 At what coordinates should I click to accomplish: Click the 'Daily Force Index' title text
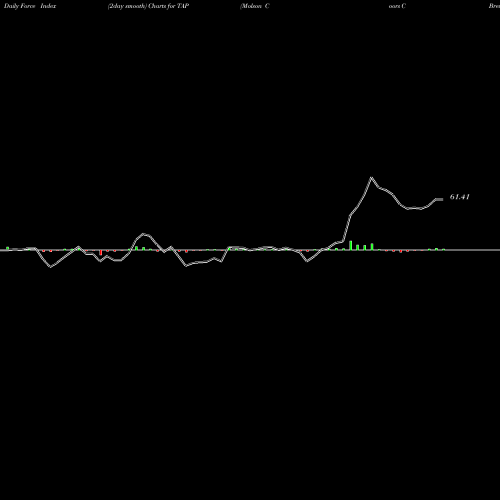point(30,6)
